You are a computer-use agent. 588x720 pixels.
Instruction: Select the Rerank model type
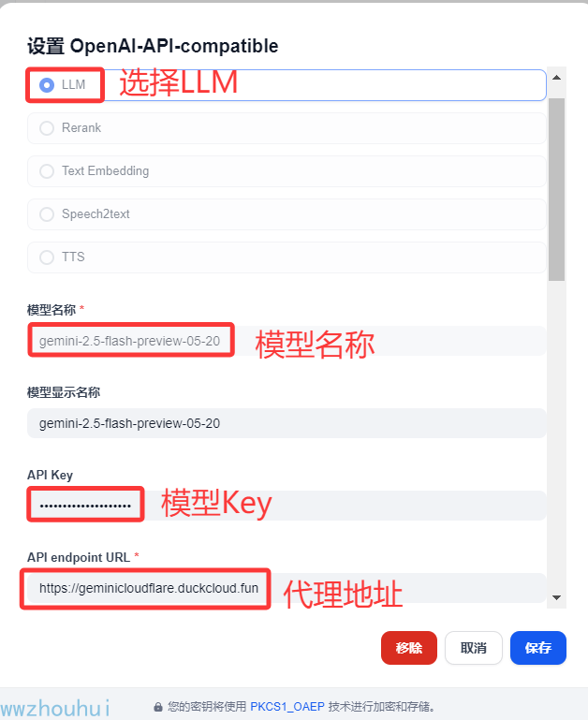pos(47,128)
